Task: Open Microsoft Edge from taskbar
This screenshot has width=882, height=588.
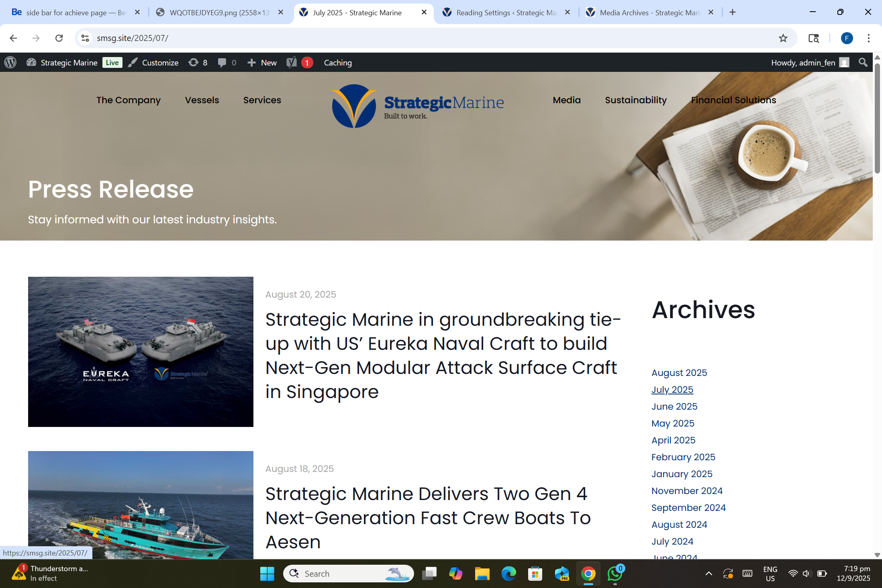Action: [x=508, y=574]
